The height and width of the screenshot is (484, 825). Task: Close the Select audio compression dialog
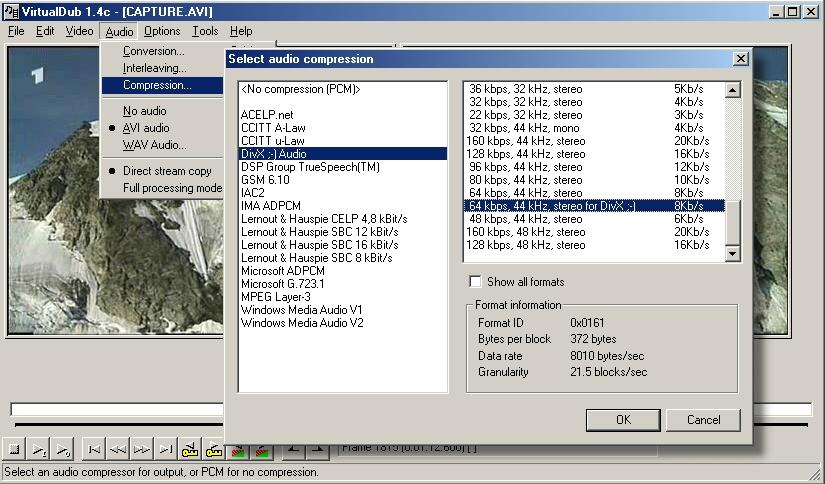740,59
